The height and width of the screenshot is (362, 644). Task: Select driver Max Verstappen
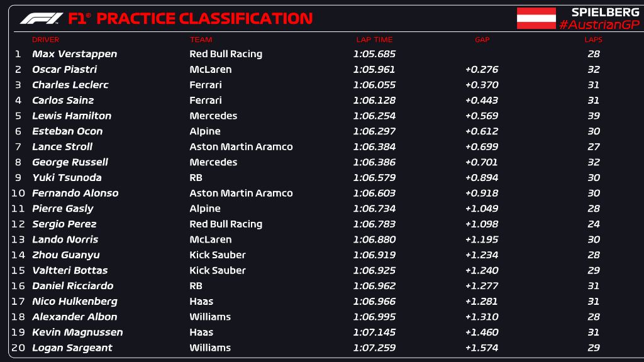74,54
